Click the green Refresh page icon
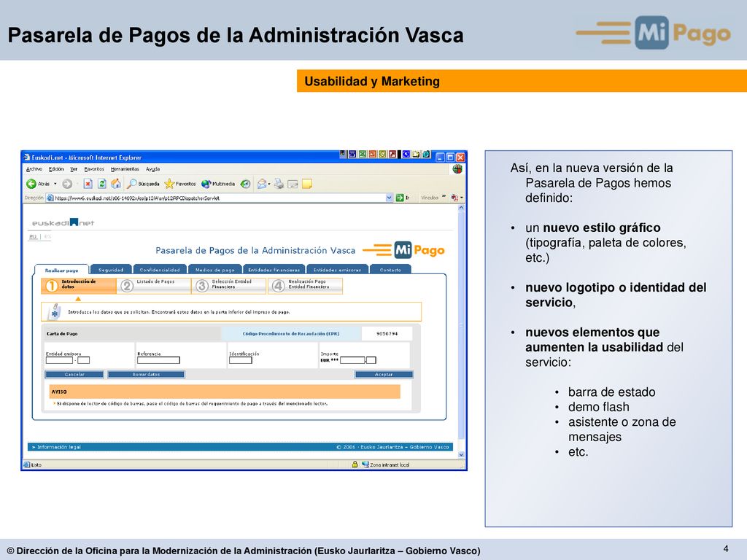The width and height of the screenshot is (747, 560). (x=102, y=184)
